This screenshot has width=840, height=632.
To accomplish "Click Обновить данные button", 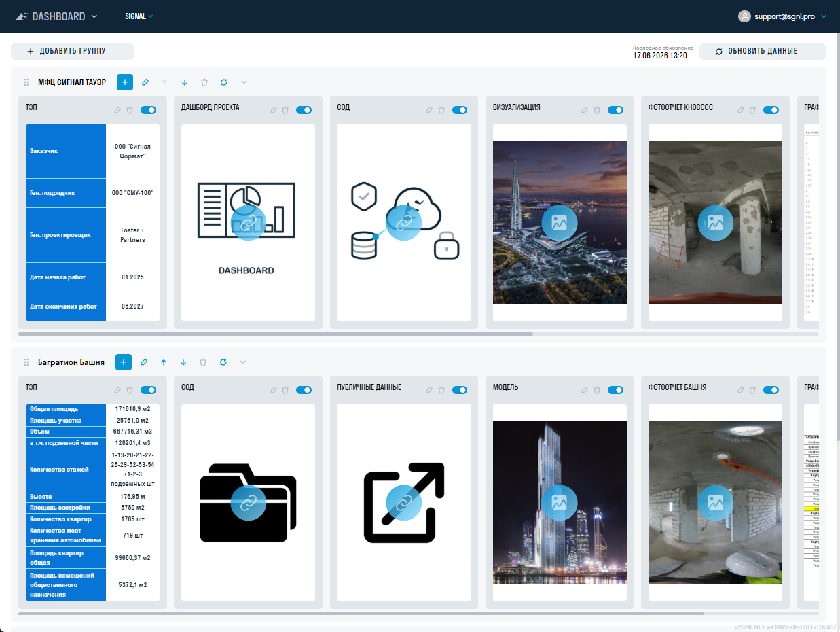I will [x=762, y=51].
